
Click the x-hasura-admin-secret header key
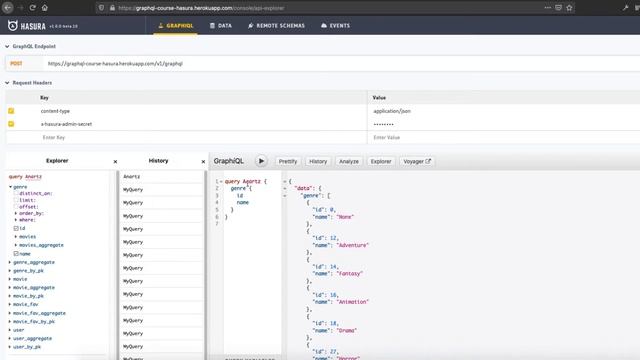coord(66,124)
